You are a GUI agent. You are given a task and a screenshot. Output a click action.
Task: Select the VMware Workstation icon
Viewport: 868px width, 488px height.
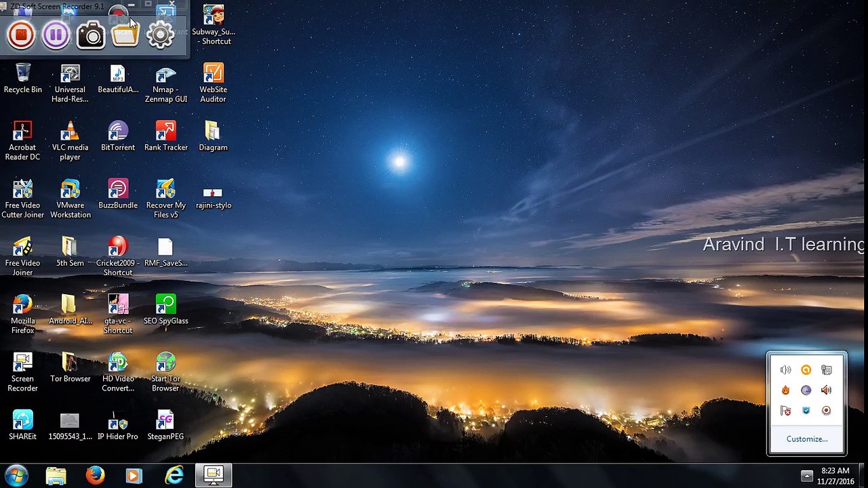pyautogui.click(x=70, y=199)
